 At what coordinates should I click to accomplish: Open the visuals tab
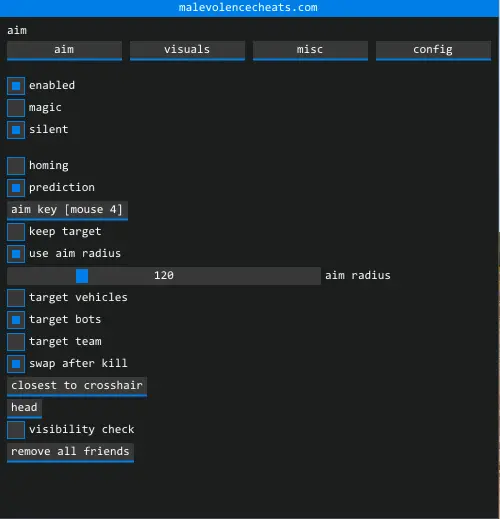(x=187, y=50)
